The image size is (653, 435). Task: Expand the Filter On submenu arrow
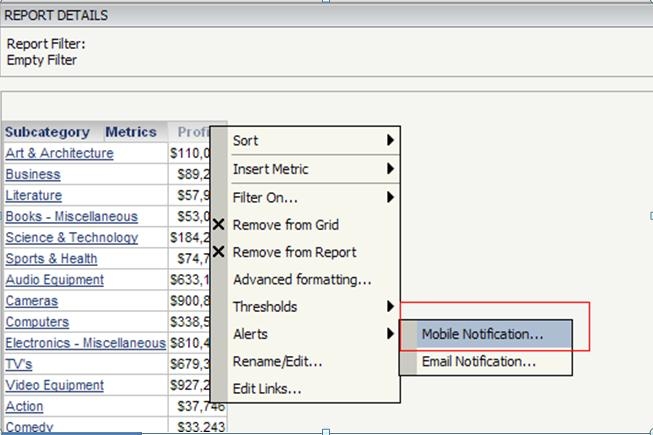[390, 198]
